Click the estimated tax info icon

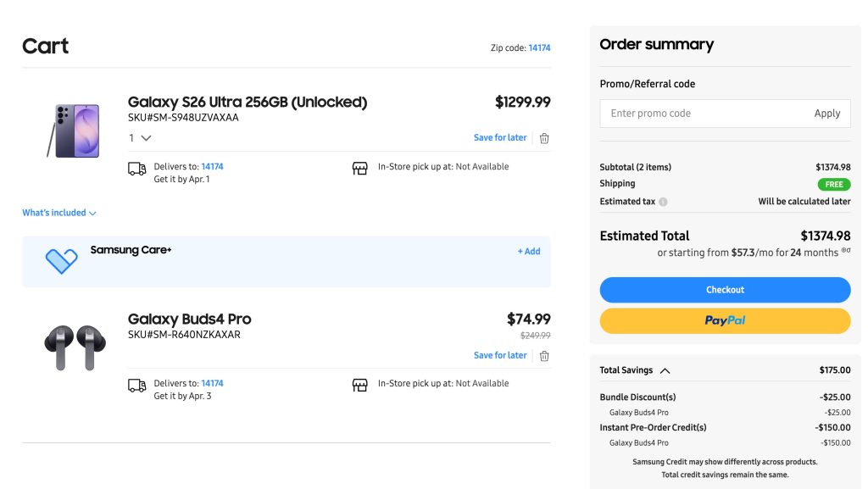point(663,202)
